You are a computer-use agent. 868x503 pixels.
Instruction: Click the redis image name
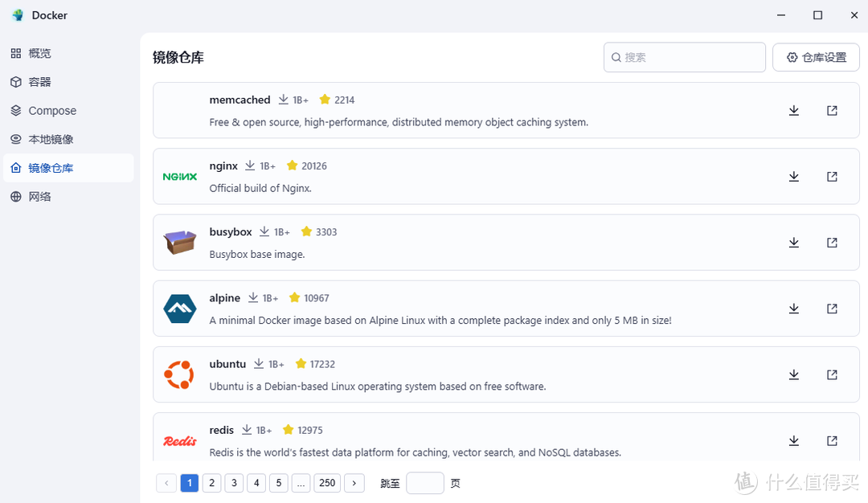point(222,430)
